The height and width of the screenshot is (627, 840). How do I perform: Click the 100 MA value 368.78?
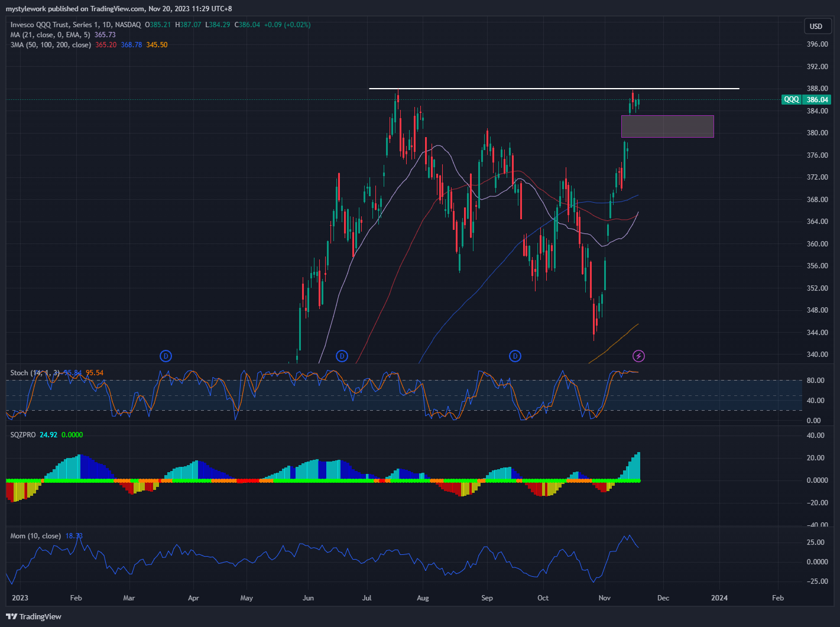(x=131, y=45)
